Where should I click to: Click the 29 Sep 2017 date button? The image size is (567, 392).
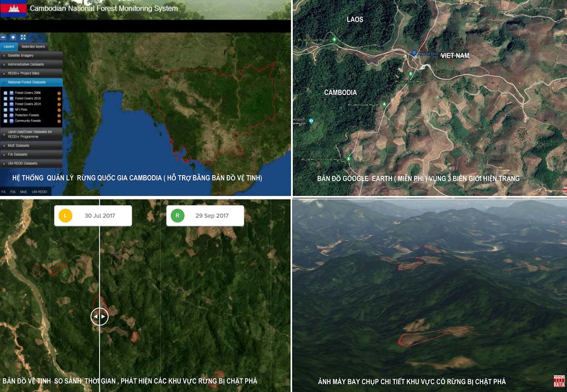[205, 216]
